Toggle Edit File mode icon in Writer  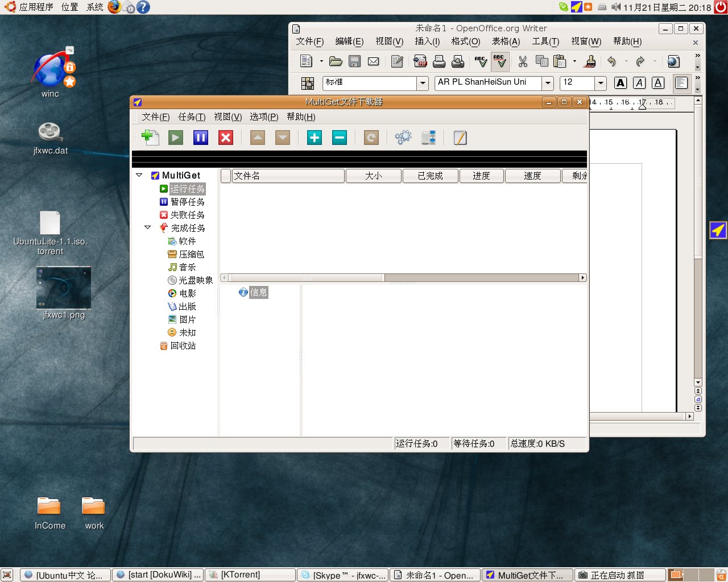[x=397, y=61]
